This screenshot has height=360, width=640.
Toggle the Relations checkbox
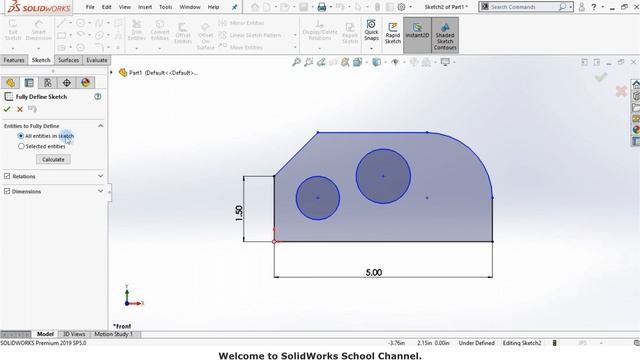(7, 176)
